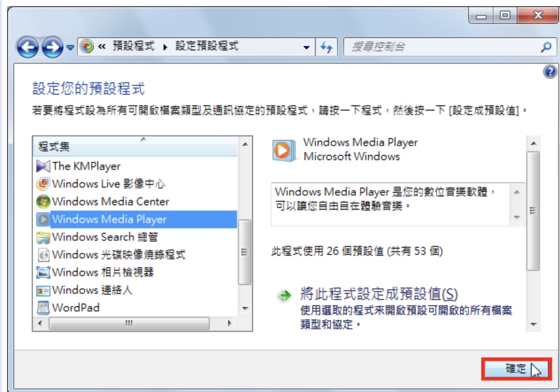Screen dimensions: 560x392
Task: Click the large Windows Media Player logo icon
Action: (283, 150)
